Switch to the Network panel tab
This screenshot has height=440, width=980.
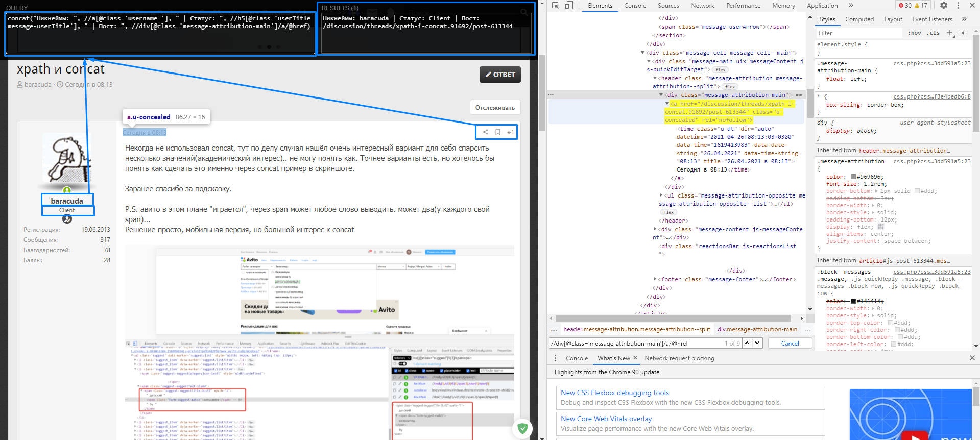tap(703, 6)
